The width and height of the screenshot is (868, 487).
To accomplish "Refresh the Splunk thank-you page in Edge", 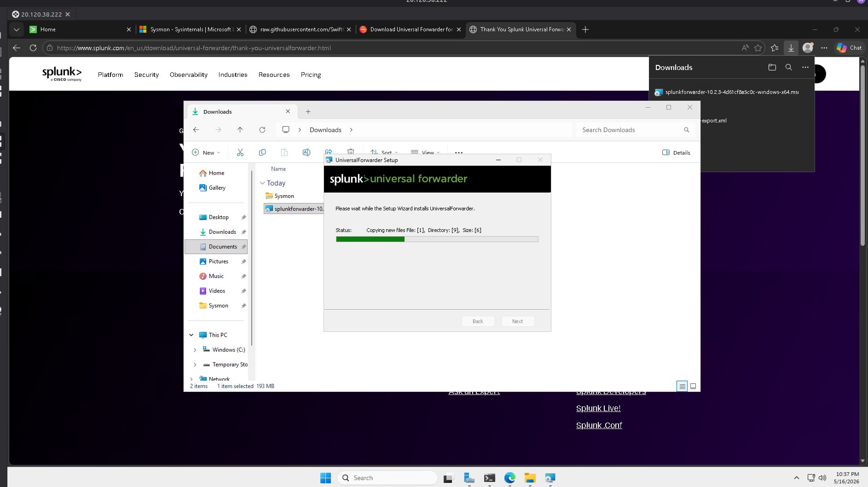I will [x=33, y=48].
